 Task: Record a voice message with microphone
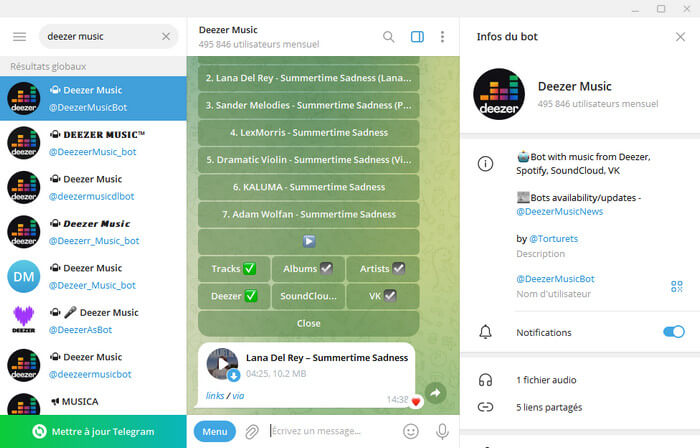441,431
